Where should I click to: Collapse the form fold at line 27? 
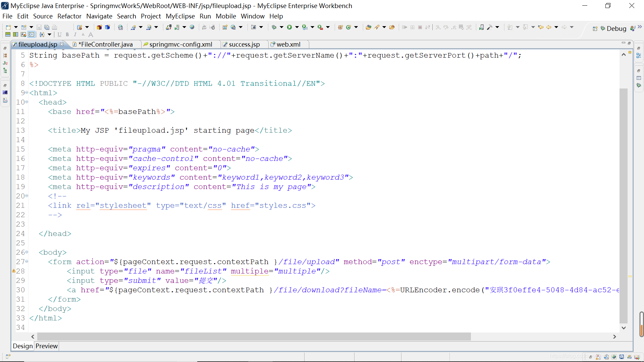pos(27,261)
